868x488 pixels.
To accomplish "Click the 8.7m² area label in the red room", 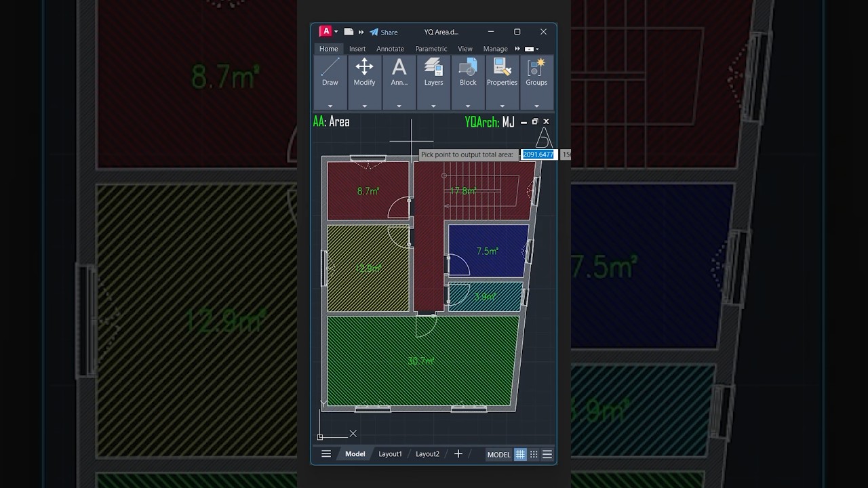I will (x=368, y=191).
